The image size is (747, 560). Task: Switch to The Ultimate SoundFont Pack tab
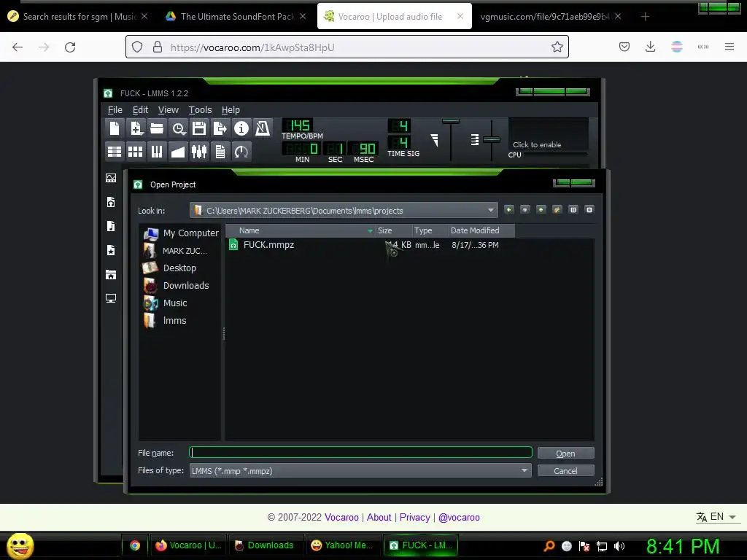236,17
